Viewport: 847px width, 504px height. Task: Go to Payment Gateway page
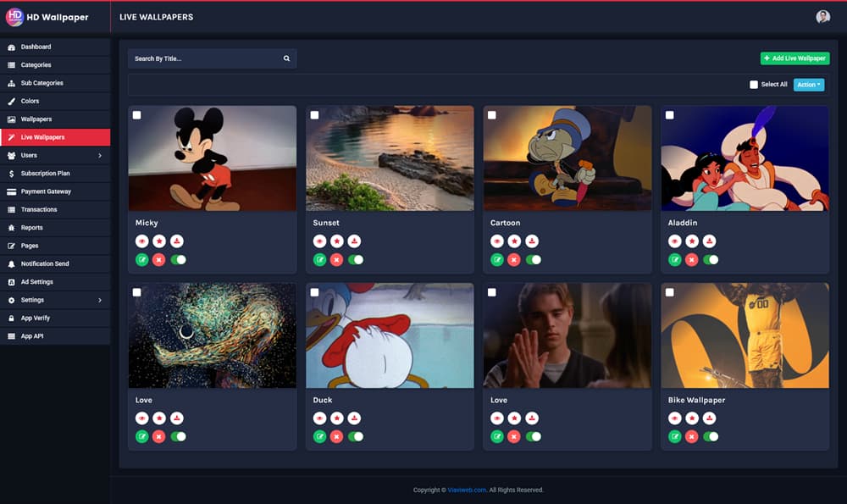(x=55, y=191)
